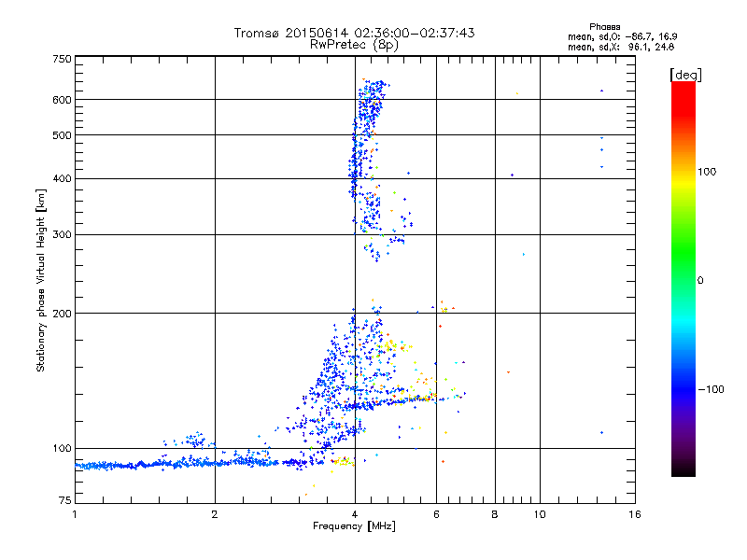Click the 'RwPretec (8p)' subtitle
Viewport: 747px width, 560px height.
tap(354, 45)
